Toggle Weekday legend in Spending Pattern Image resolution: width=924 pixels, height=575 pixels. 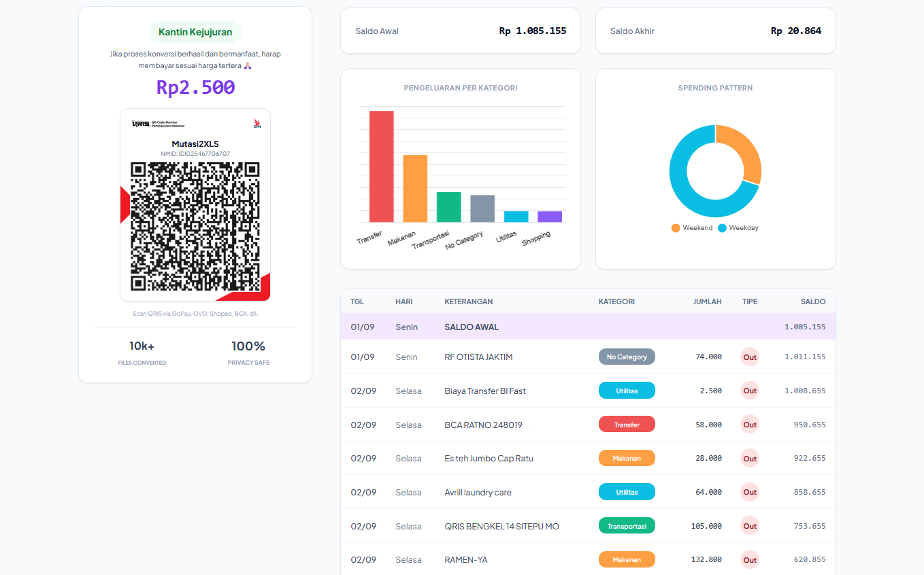738,228
